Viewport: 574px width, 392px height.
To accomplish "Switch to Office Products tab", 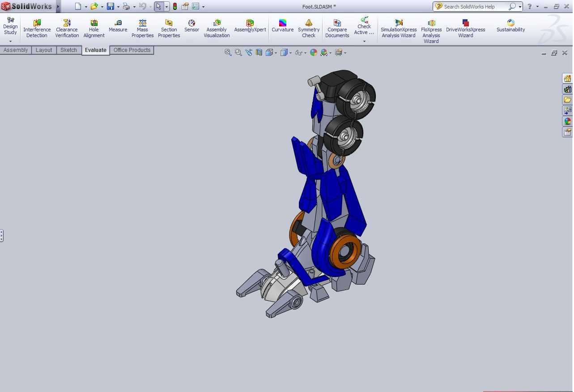I will (x=132, y=50).
